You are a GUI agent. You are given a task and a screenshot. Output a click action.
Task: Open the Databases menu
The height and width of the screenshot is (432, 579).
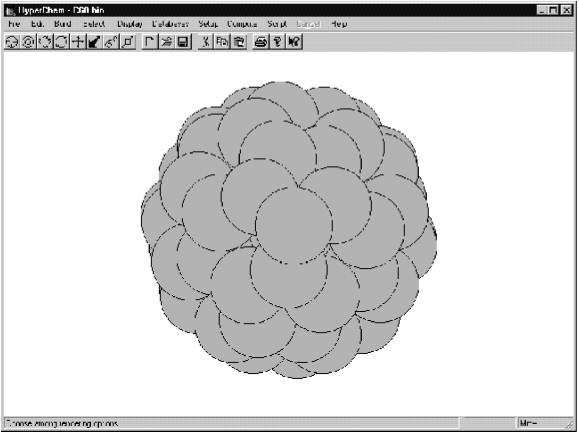point(170,24)
